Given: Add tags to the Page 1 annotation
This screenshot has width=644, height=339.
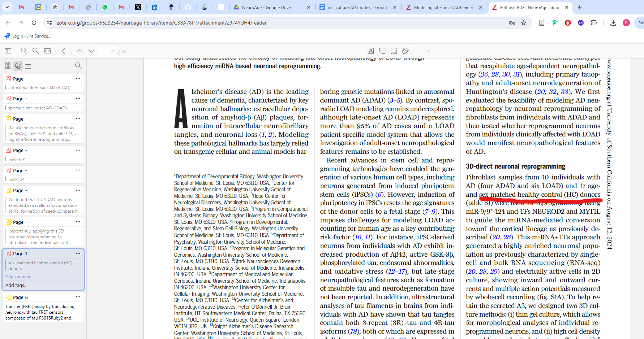Looking at the screenshot, I should 17,285.
